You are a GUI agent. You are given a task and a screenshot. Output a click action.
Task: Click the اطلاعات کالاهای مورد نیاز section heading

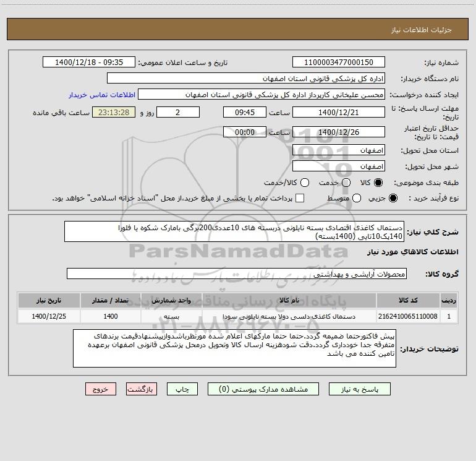(x=412, y=252)
